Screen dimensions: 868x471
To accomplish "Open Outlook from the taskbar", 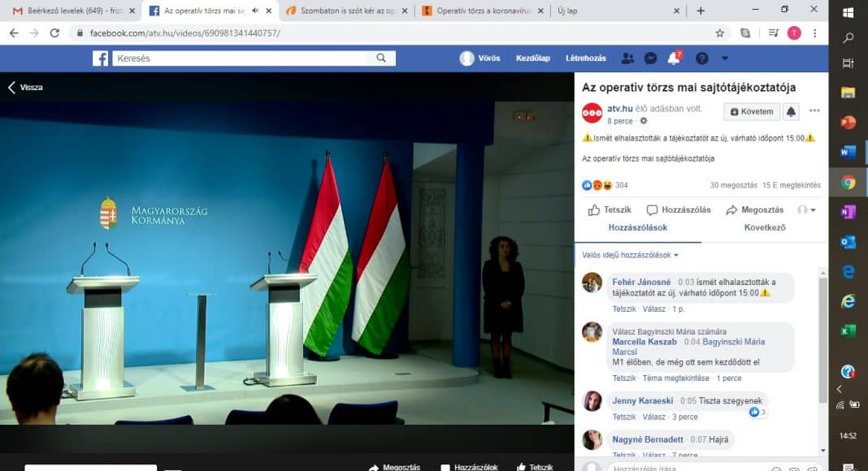I will point(848,241).
